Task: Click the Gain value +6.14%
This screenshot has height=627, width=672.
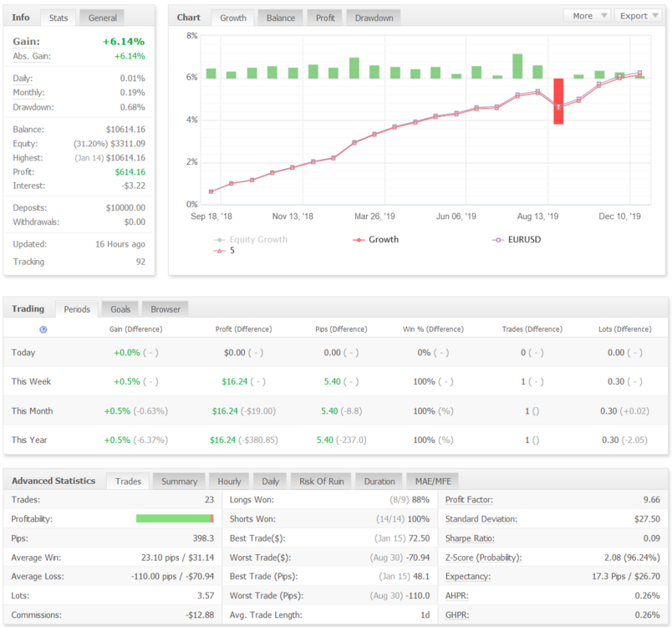Action: (124, 42)
